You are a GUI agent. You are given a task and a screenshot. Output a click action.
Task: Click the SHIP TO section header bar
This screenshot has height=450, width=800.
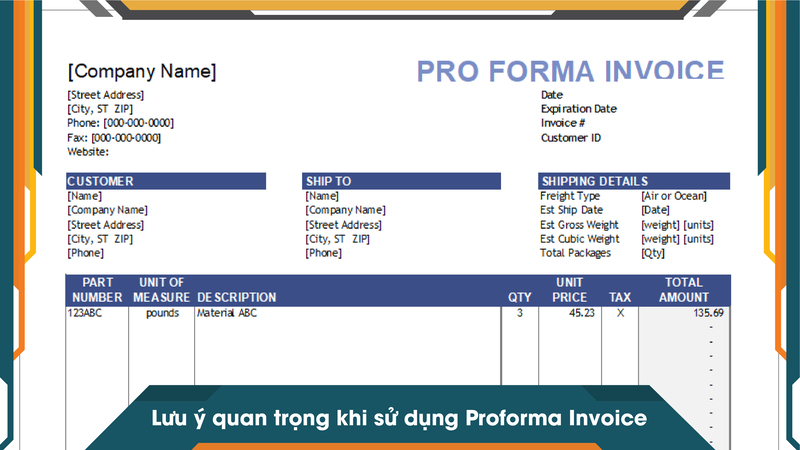point(402,181)
